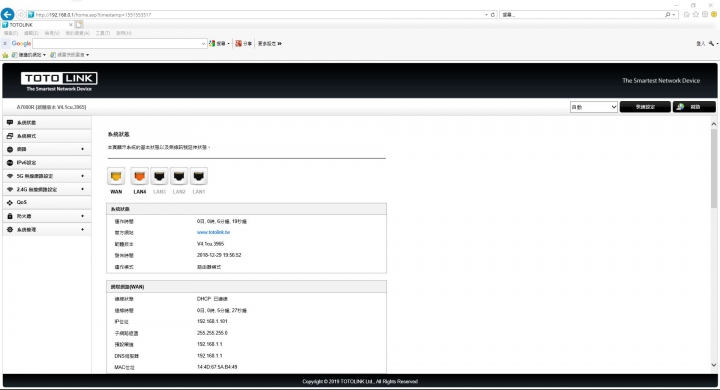Click the LAN1 port icon
Image resolution: width=720 pixels, height=390 pixels.
pyautogui.click(x=199, y=176)
